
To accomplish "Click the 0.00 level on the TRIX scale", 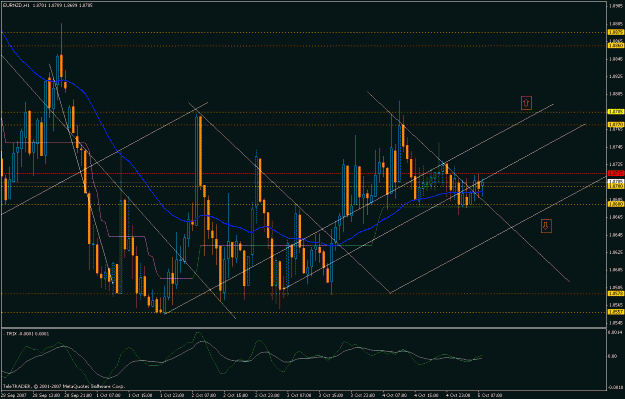I will [612, 356].
